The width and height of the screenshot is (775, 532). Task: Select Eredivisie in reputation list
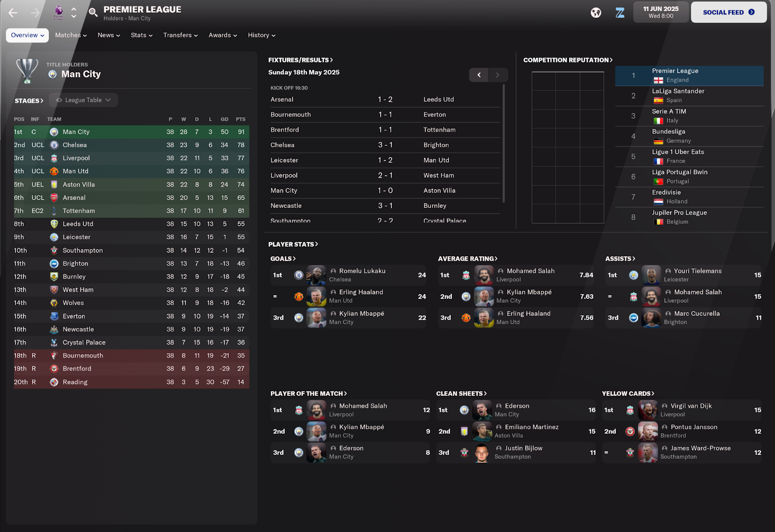coord(689,197)
